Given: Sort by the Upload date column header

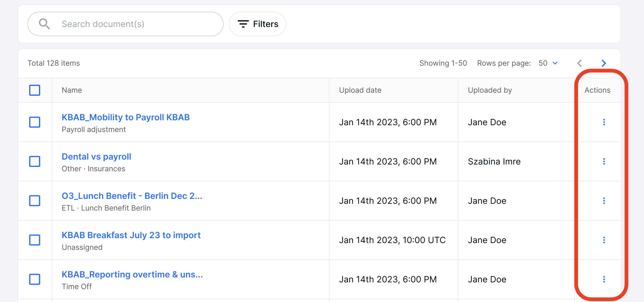Looking at the screenshot, I should pos(360,90).
